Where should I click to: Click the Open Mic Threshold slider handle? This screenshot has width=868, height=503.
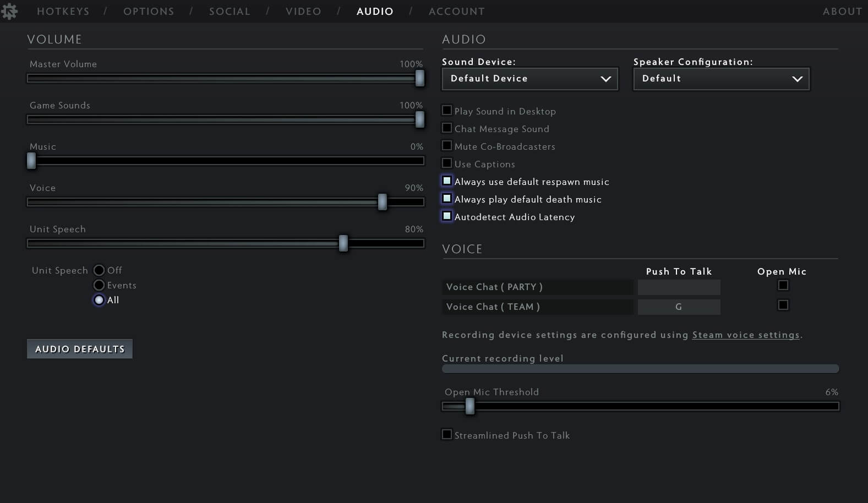[x=470, y=406]
